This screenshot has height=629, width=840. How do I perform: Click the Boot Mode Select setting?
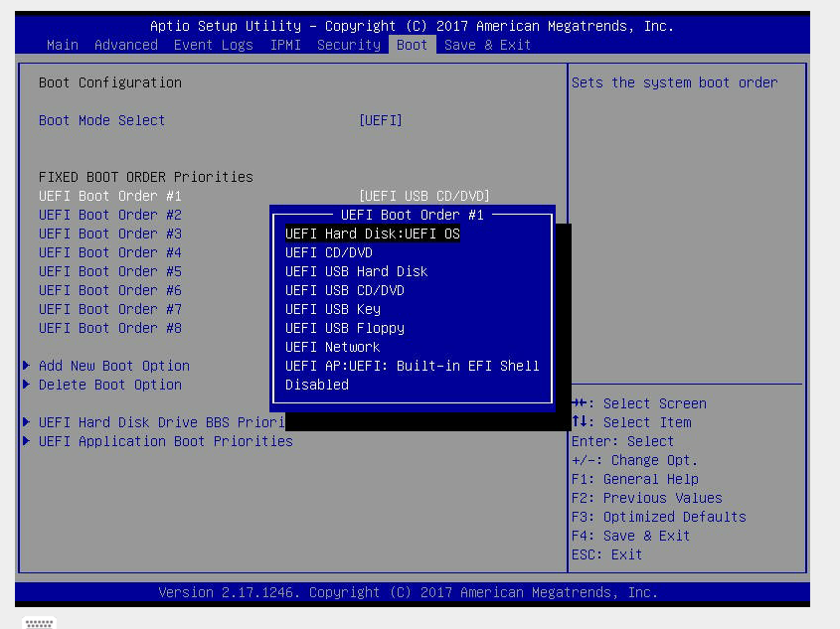101,120
